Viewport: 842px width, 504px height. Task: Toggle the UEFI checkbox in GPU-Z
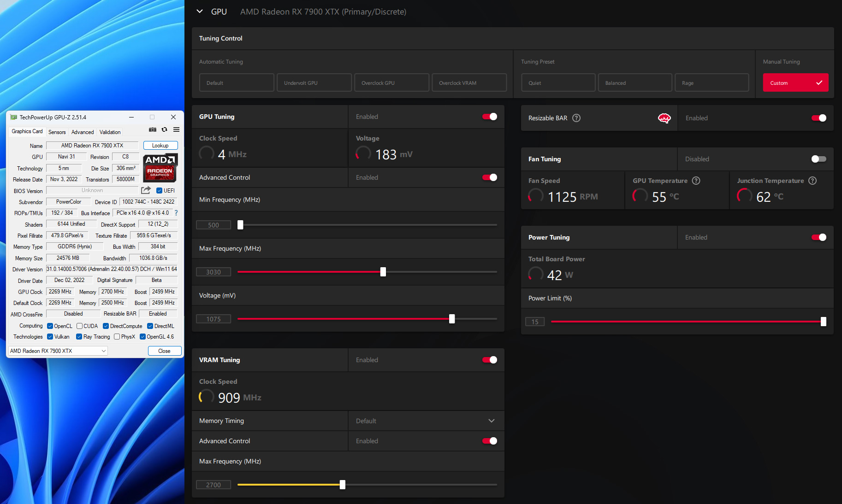(x=159, y=190)
